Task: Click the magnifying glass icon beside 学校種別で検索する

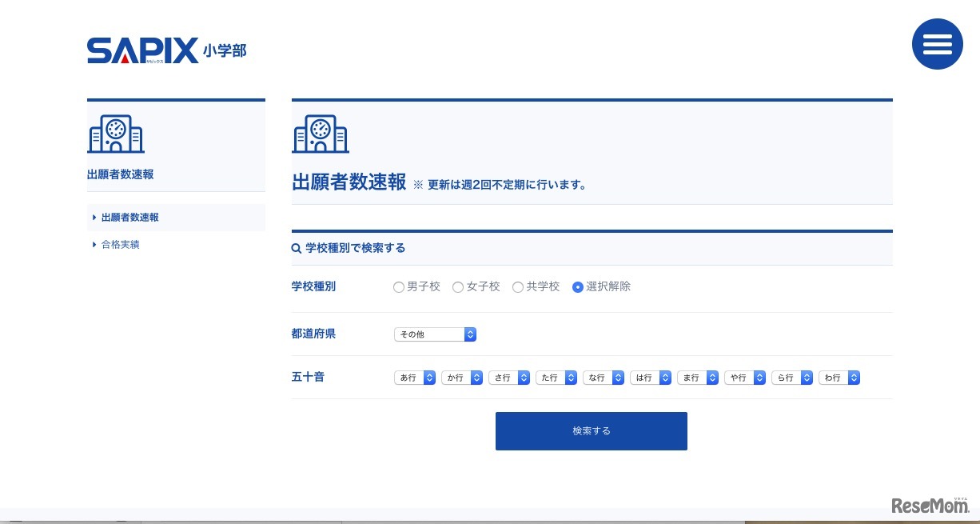Action: point(296,248)
